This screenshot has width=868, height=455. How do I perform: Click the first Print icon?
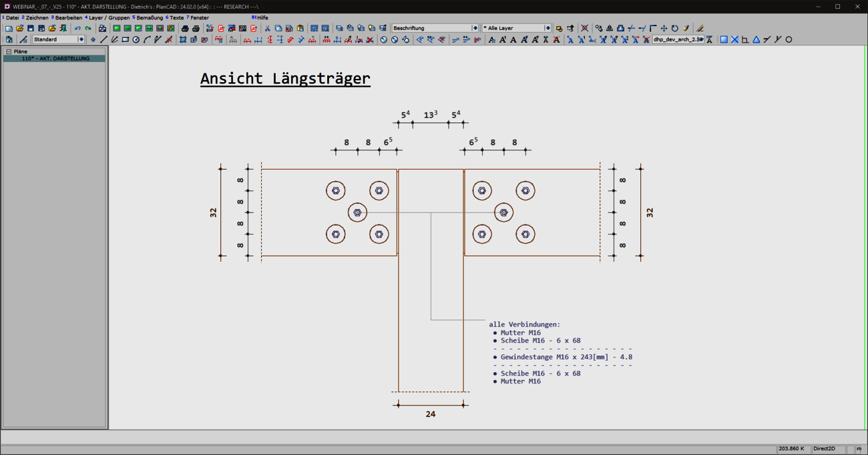pos(185,29)
